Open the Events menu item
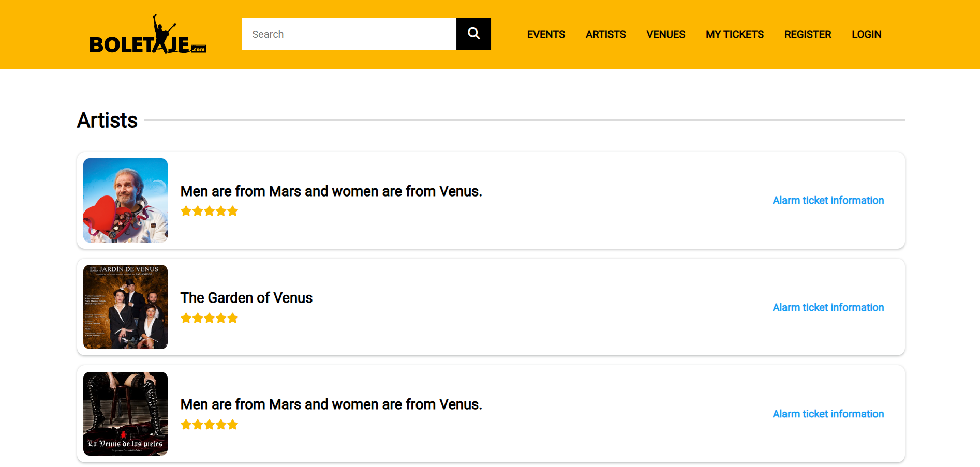Image resolution: width=980 pixels, height=467 pixels. tap(546, 34)
